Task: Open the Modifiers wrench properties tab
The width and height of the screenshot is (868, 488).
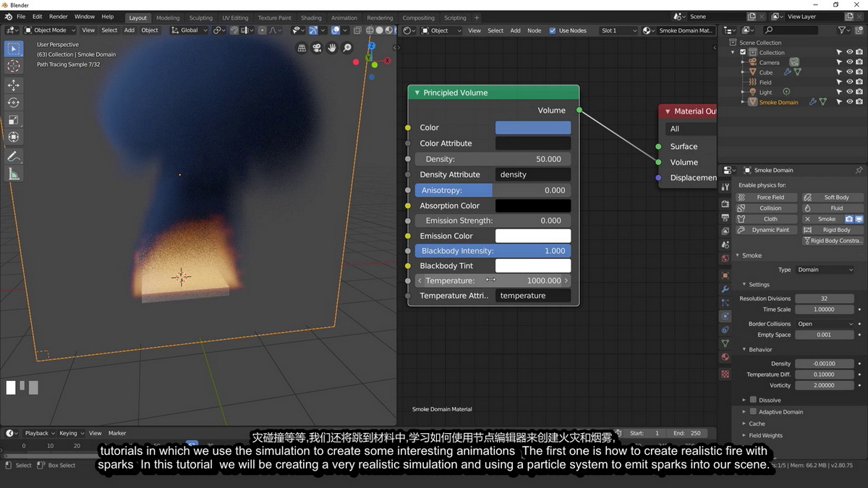Action: click(x=725, y=289)
